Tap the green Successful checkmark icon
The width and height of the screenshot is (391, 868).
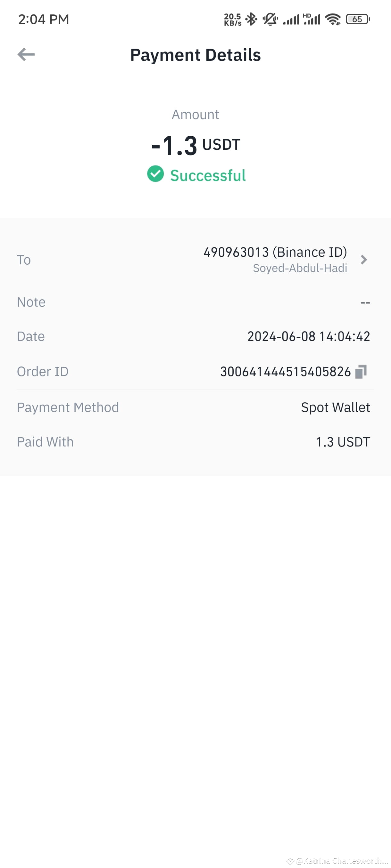coord(155,174)
